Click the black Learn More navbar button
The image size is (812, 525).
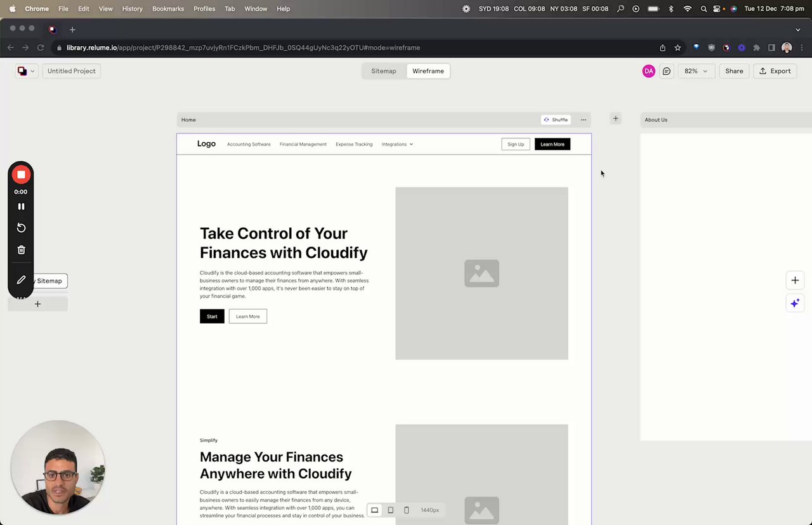coord(553,144)
